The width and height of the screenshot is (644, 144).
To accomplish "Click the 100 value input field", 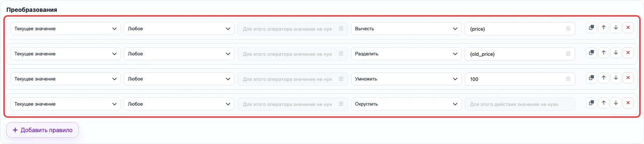I will [520, 79].
